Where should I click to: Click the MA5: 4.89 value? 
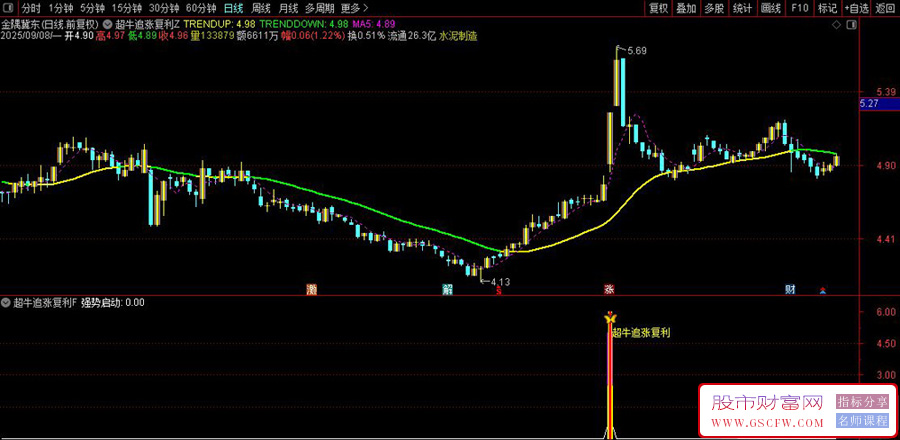pyautogui.click(x=374, y=25)
